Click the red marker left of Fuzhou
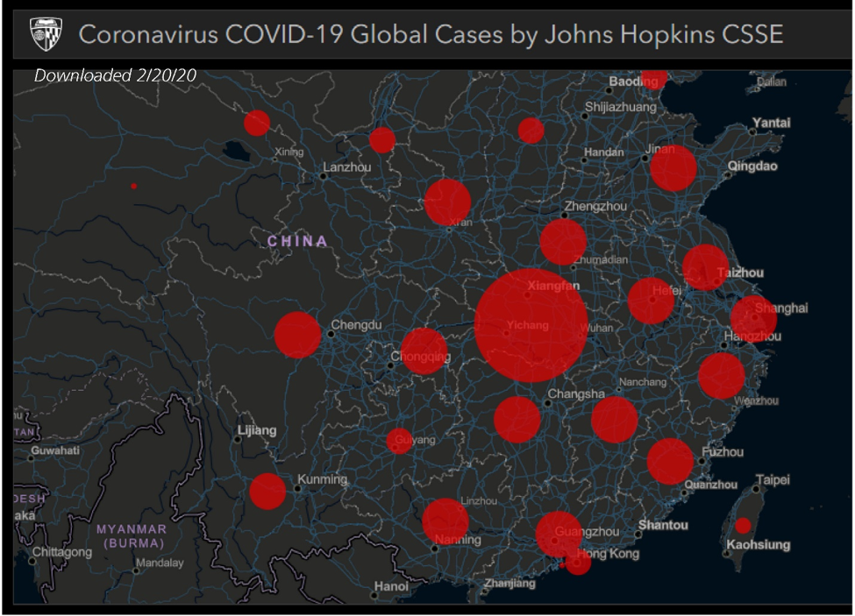Image resolution: width=855 pixels, height=616 pixels. tap(671, 462)
